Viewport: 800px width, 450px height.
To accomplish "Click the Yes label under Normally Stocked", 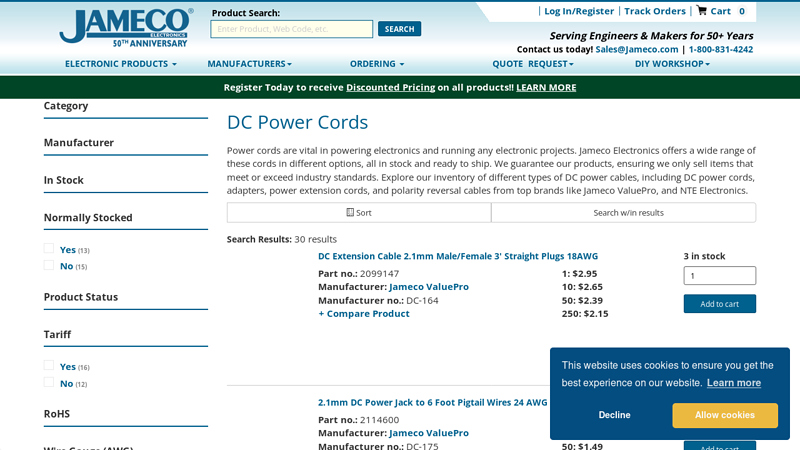I will click(x=67, y=249).
